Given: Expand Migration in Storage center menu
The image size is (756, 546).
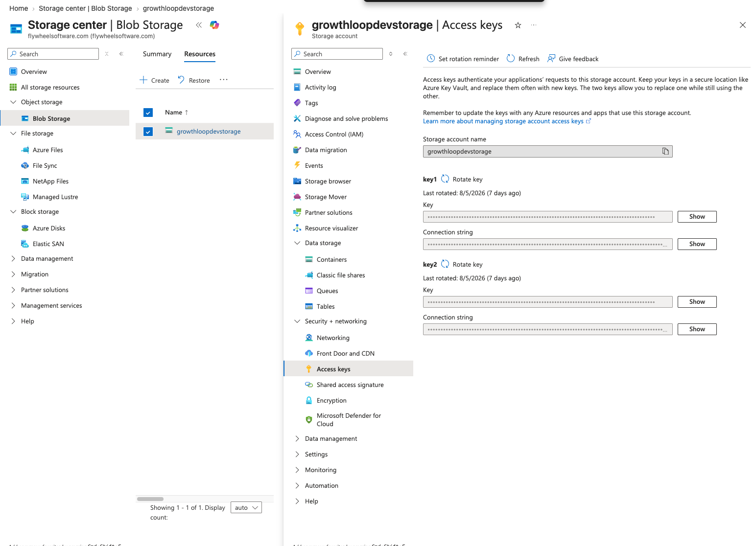Looking at the screenshot, I should coord(13,274).
